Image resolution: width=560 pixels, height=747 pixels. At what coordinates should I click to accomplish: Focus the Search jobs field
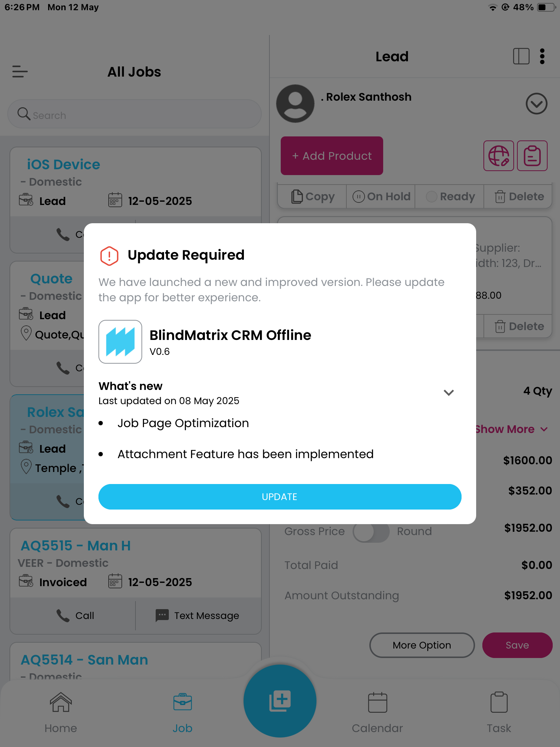[x=135, y=114]
